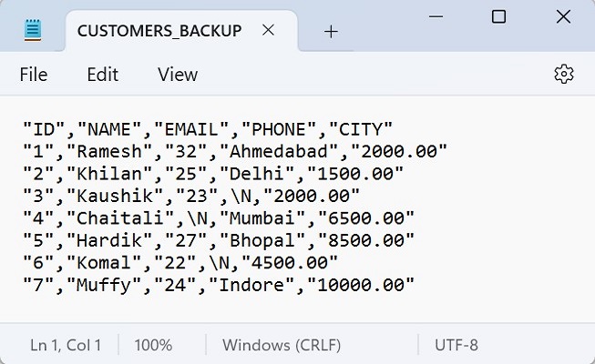
Task: Click on the Chaitali row text
Action: coord(219,217)
